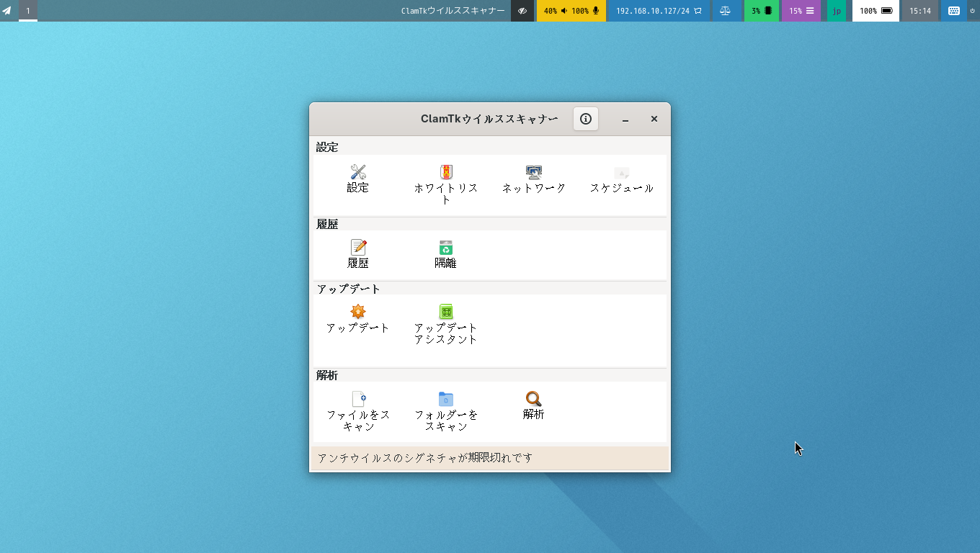Screen dimensions: 980x553
Task: Click the 解析 section heading
Action: pyautogui.click(x=327, y=375)
